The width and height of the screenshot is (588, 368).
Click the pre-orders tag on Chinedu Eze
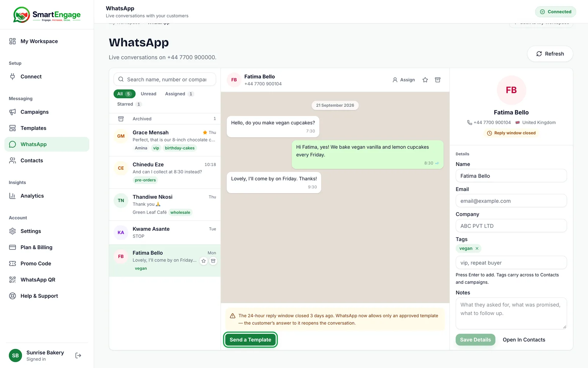145,180
